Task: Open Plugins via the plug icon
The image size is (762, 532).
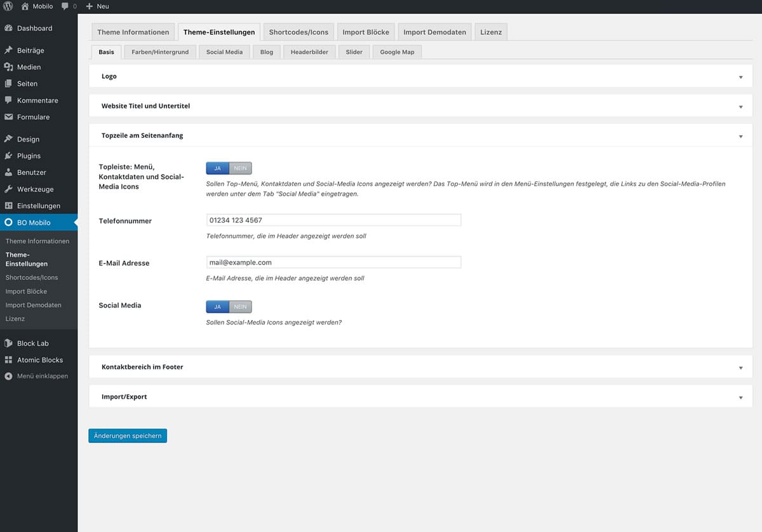Action: pyautogui.click(x=8, y=156)
